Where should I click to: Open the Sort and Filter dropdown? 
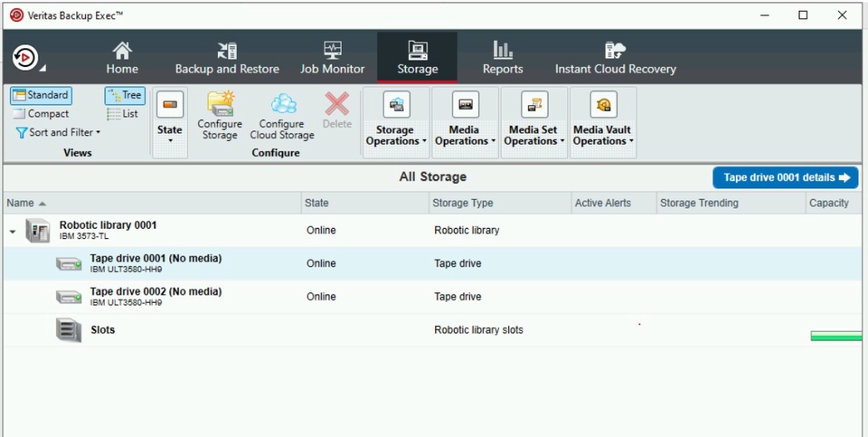click(58, 132)
